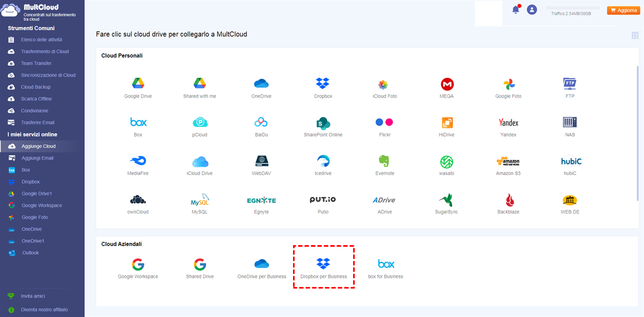Add Google Workspace business cloud
This screenshot has height=317, width=644.
pos(138,264)
